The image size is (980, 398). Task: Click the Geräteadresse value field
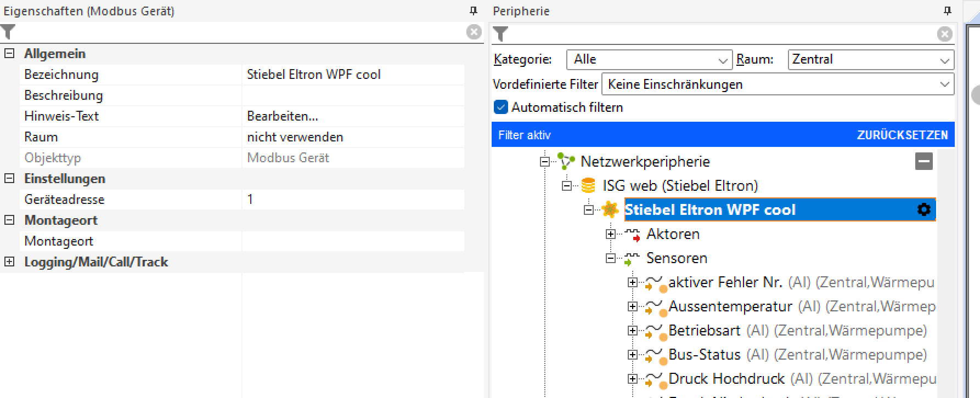pos(351,200)
